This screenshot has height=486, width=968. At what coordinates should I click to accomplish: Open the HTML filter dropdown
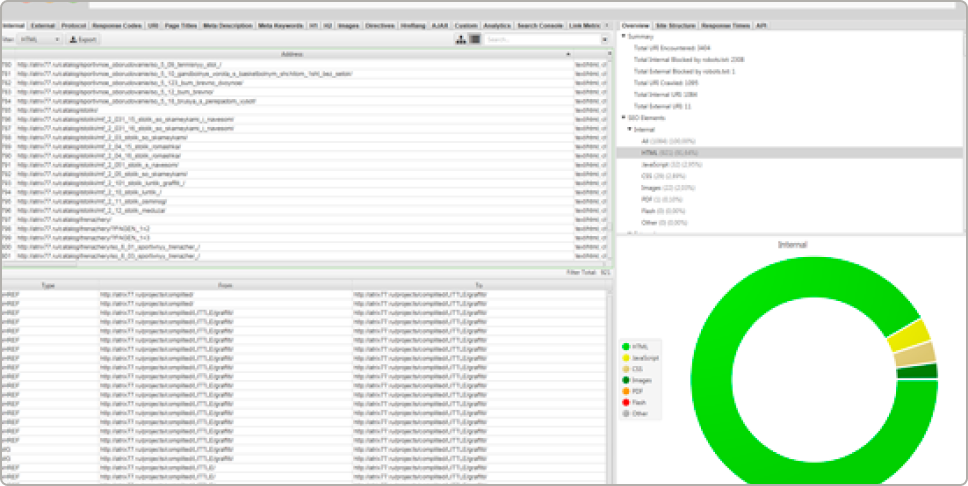click(40, 39)
